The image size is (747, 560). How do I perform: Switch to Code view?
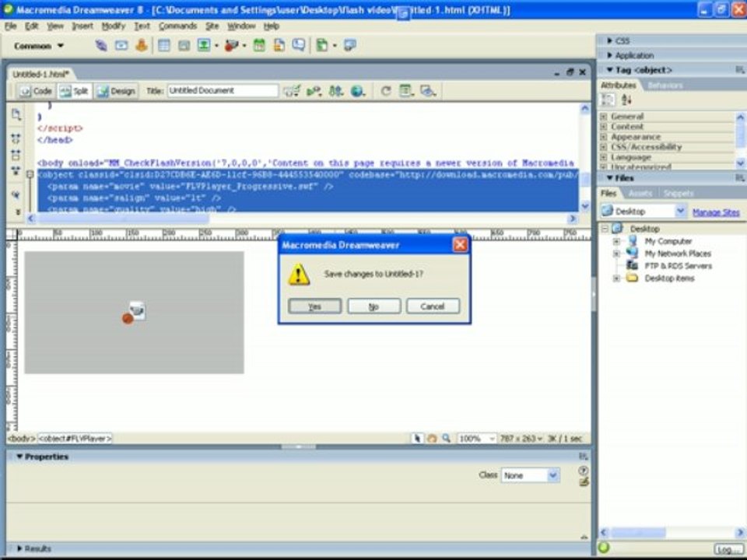tap(36, 91)
